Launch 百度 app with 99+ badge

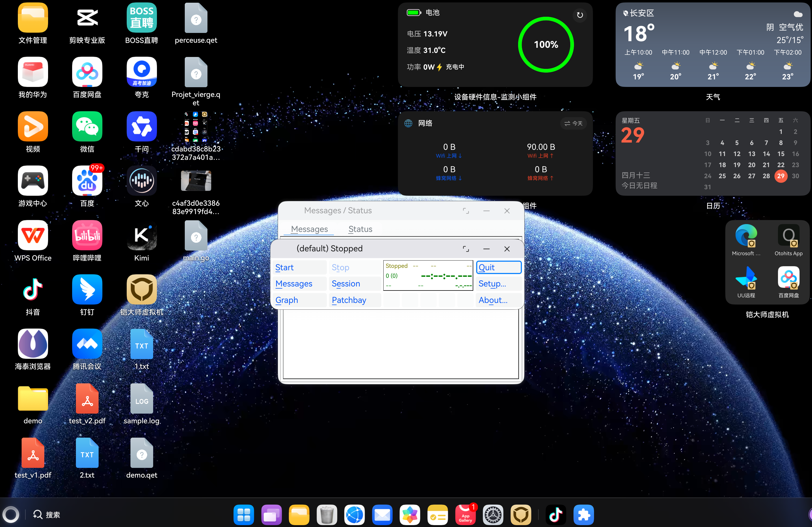click(x=87, y=181)
